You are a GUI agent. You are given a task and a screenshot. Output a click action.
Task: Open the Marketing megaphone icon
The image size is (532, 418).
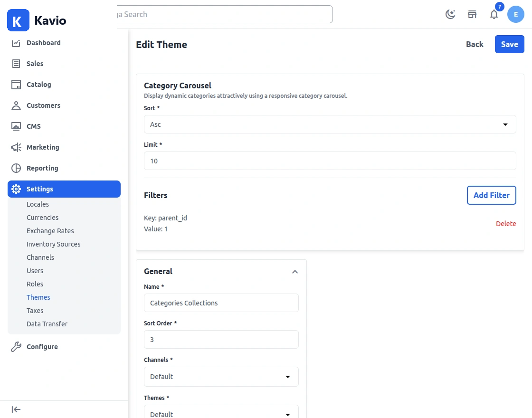point(16,147)
